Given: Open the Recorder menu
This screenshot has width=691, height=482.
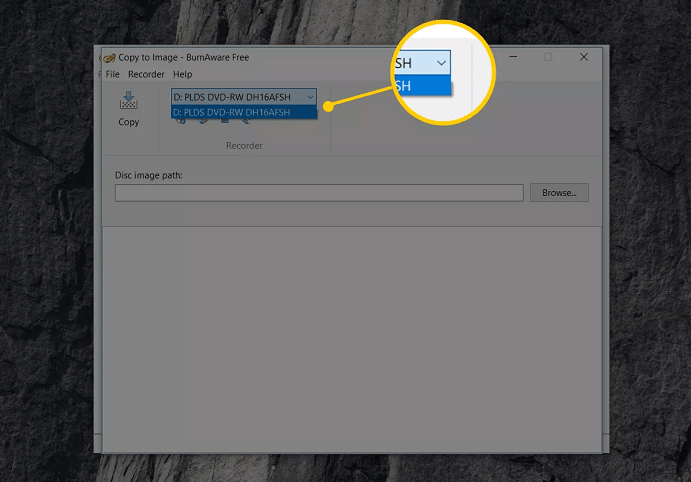Looking at the screenshot, I should pos(146,74).
